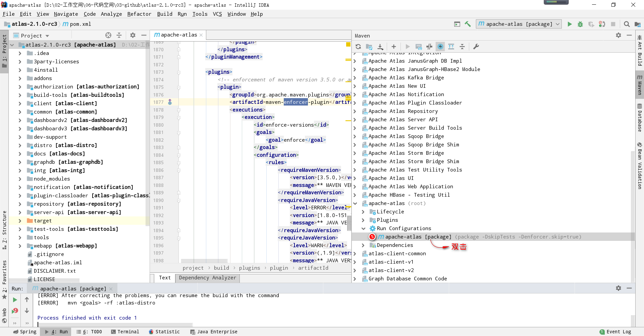The image size is (644, 336).
Task: Click Run Anything icon in main toolbar
Action: tap(457, 24)
